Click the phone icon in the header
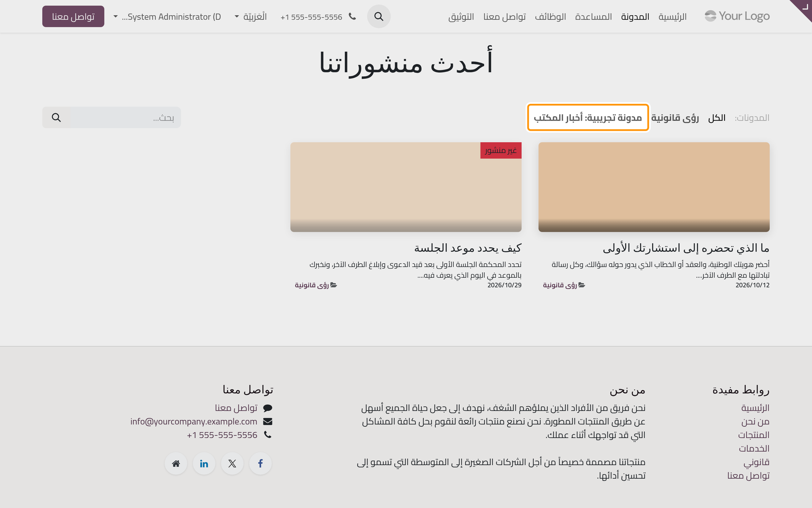 click(x=352, y=17)
